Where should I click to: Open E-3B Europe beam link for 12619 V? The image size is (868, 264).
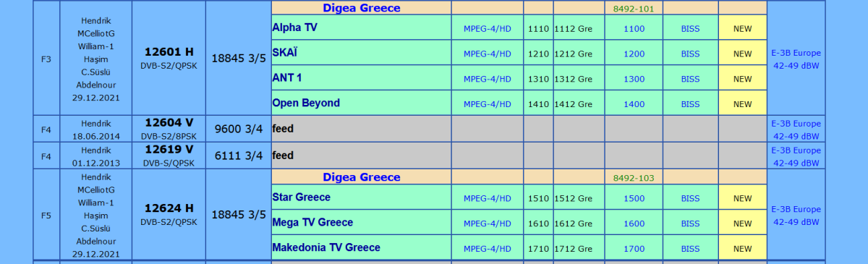tap(795, 156)
